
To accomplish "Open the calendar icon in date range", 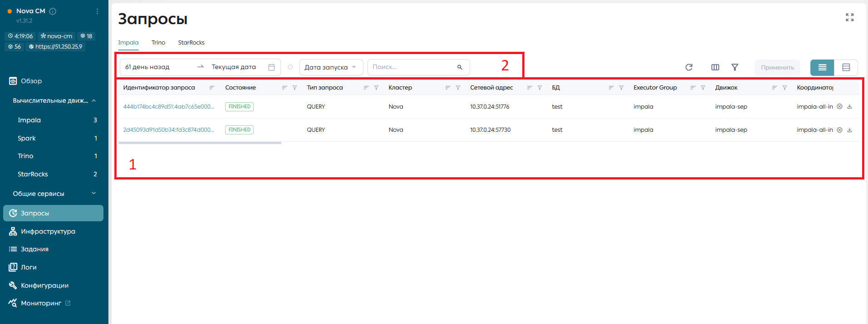I will [x=271, y=67].
